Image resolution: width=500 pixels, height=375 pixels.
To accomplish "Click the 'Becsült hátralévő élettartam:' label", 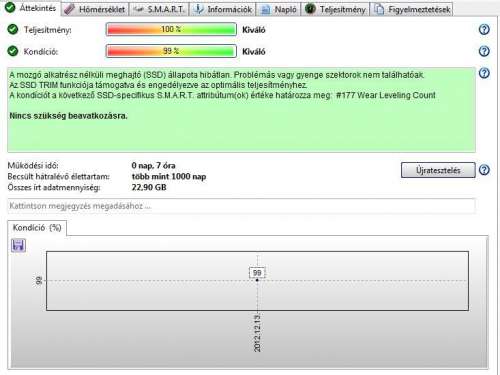I will [x=59, y=176].
